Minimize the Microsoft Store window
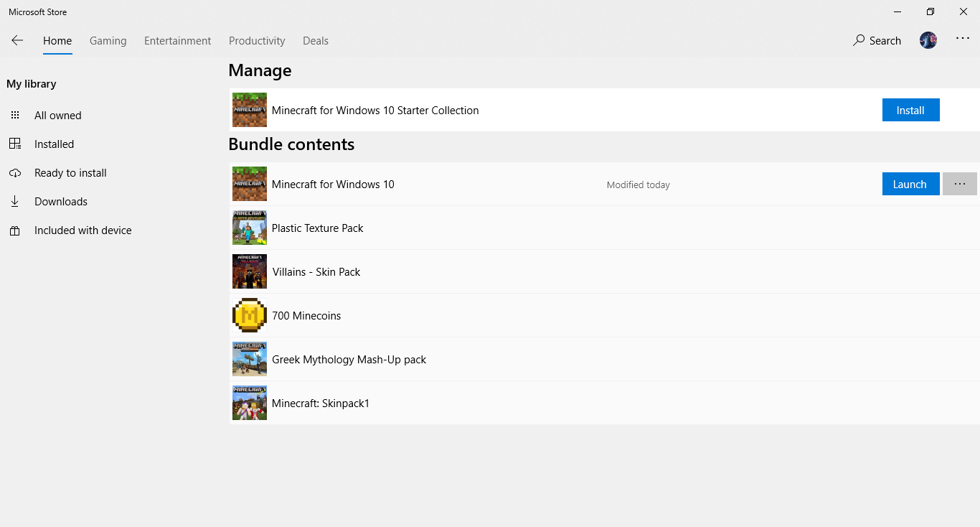 coord(897,11)
